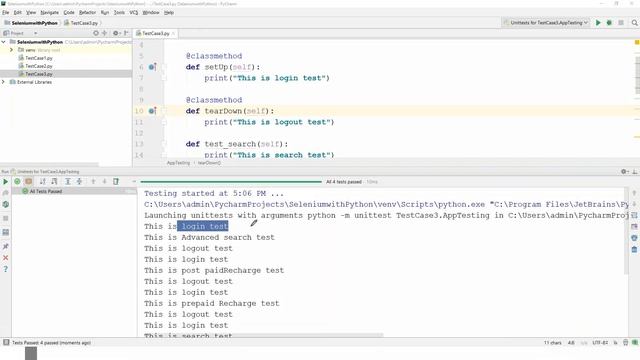Close Run tab with red X
The height and width of the screenshot is (360, 640).
[6, 258]
